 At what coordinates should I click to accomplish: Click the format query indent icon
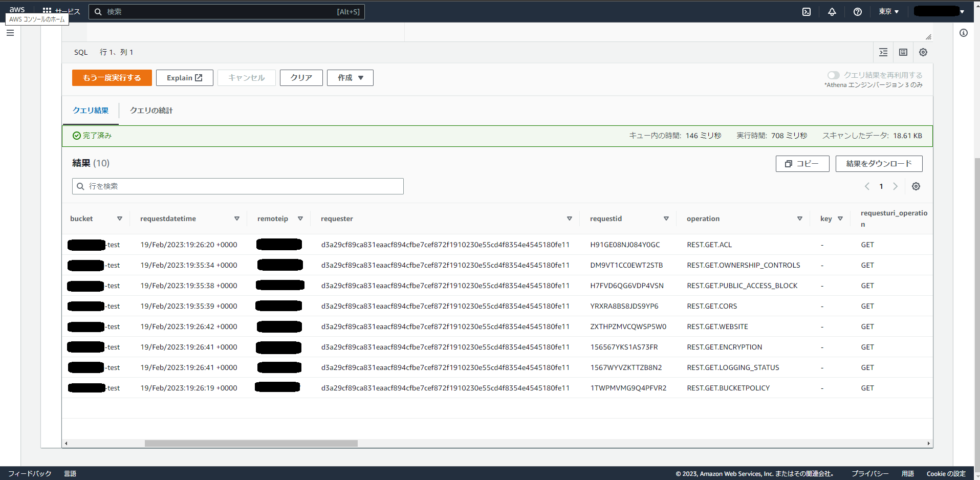(883, 52)
